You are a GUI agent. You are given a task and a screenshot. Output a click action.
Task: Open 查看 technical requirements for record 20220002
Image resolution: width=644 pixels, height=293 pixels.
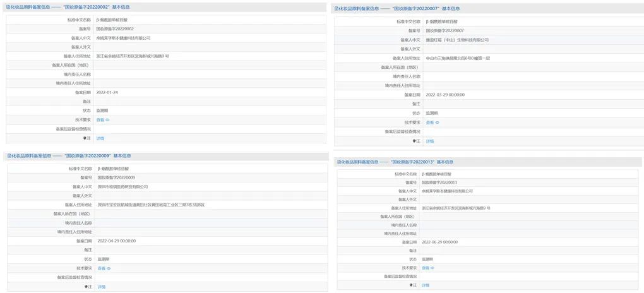tap(100, 119)
